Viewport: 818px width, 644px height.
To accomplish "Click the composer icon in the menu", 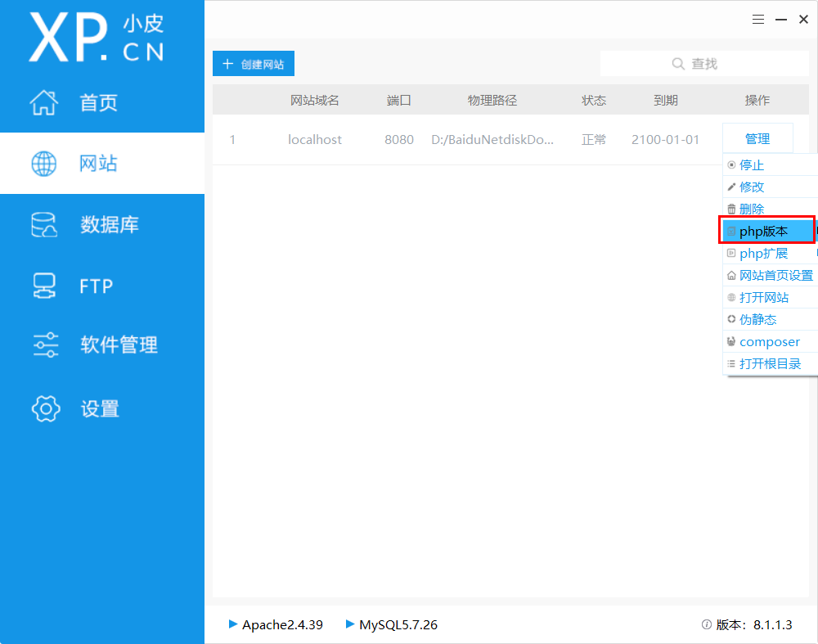I will tap(731, 341).
